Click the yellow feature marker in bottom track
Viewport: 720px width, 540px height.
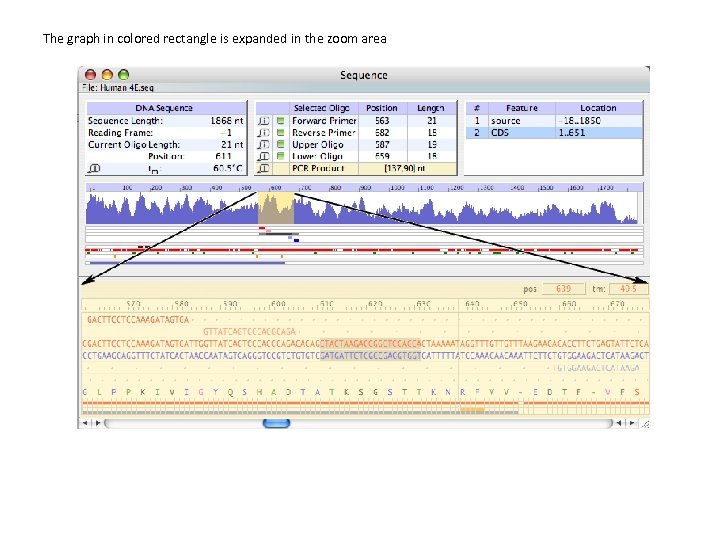(472, 410)
